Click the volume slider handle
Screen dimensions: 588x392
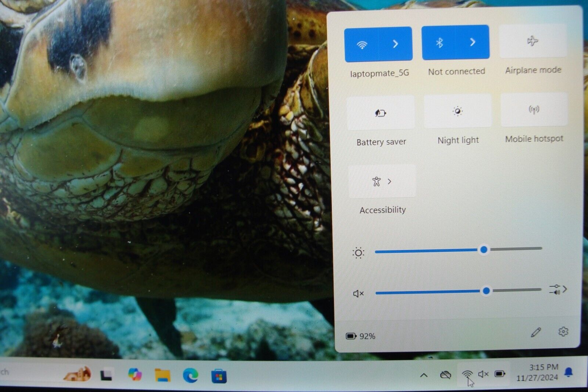[x=486, y=291]
